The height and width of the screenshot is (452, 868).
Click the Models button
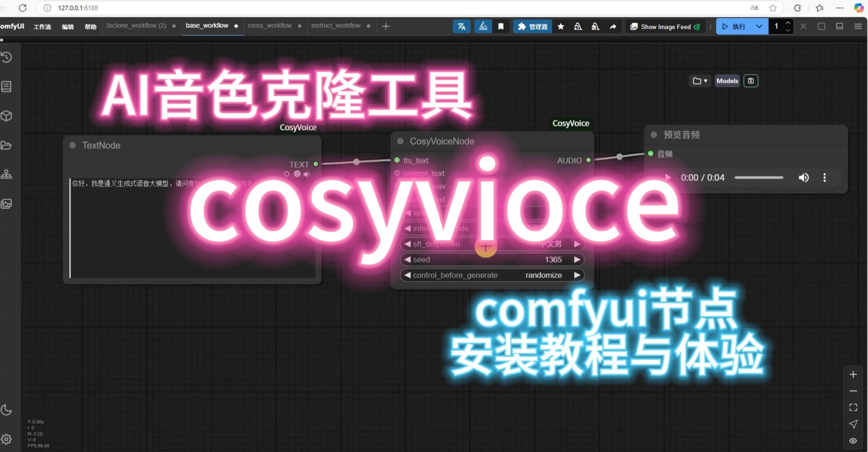(727, 81)
